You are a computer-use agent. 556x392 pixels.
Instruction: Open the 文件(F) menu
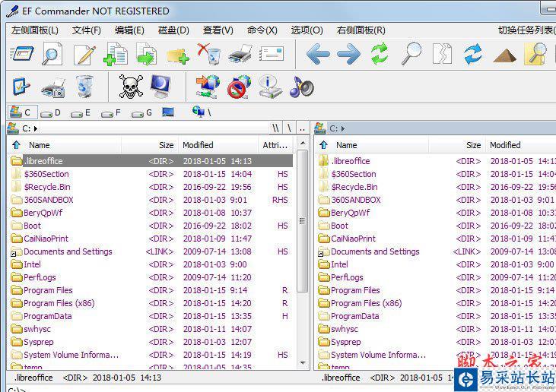[x=87, y=30]
